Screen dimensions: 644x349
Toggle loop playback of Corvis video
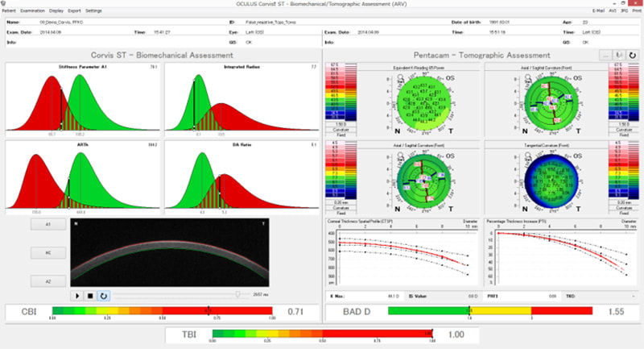point(104,296)
